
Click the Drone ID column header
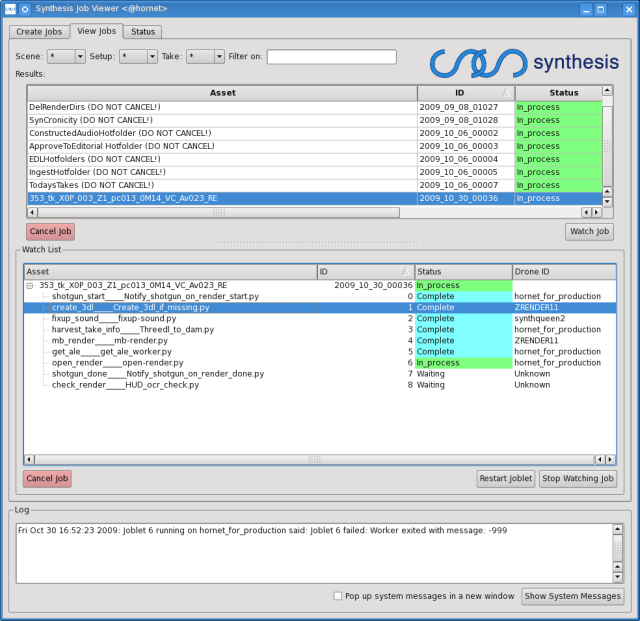point(564,272)
